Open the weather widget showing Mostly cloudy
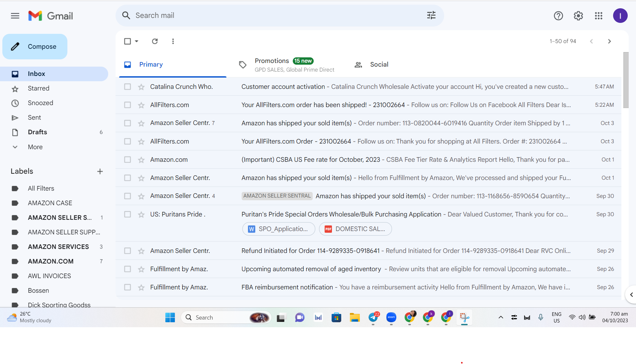Image resolution: width=636 pixels, height=364 pixels. 29,318
